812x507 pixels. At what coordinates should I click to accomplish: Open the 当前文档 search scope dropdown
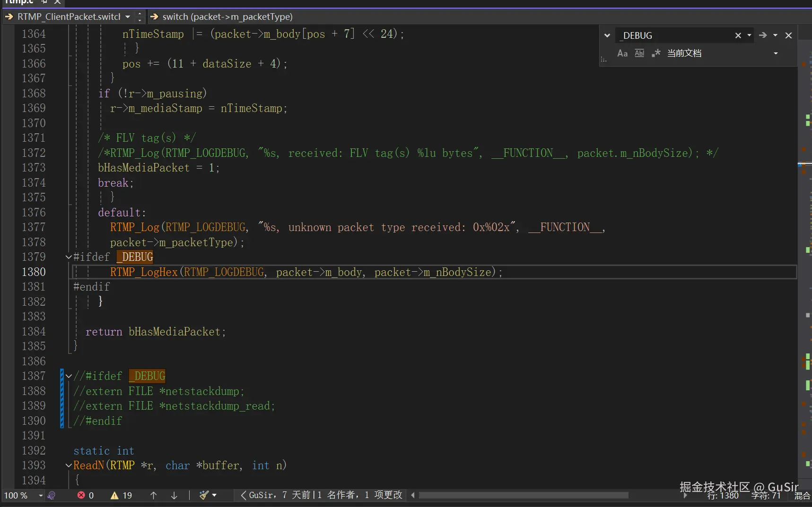pyautogui.click(x=776, y=53)
